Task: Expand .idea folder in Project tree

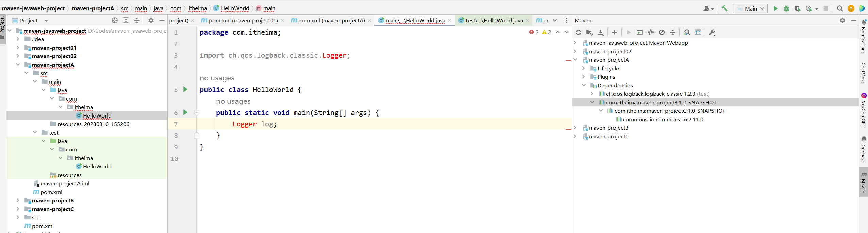Action: pos(18,39)
